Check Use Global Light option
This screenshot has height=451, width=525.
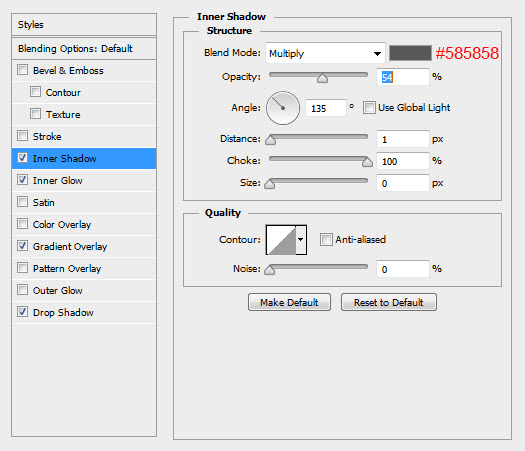[x=369, y=108]
